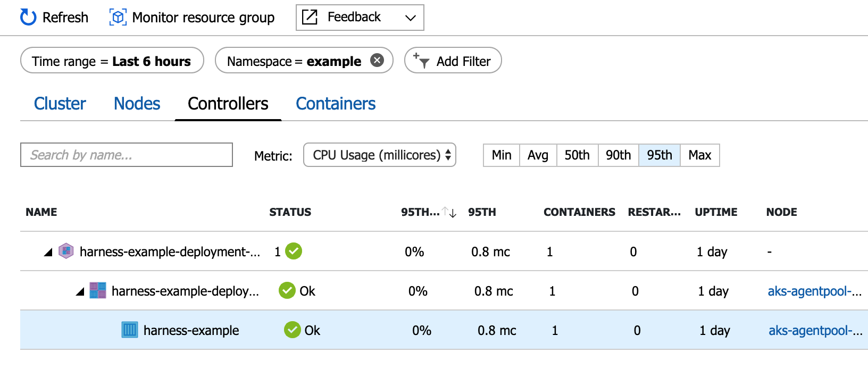Viewport: 868px width, 369px height.
Task: Switch to the Nodes tab
Action: pos(137,104)
